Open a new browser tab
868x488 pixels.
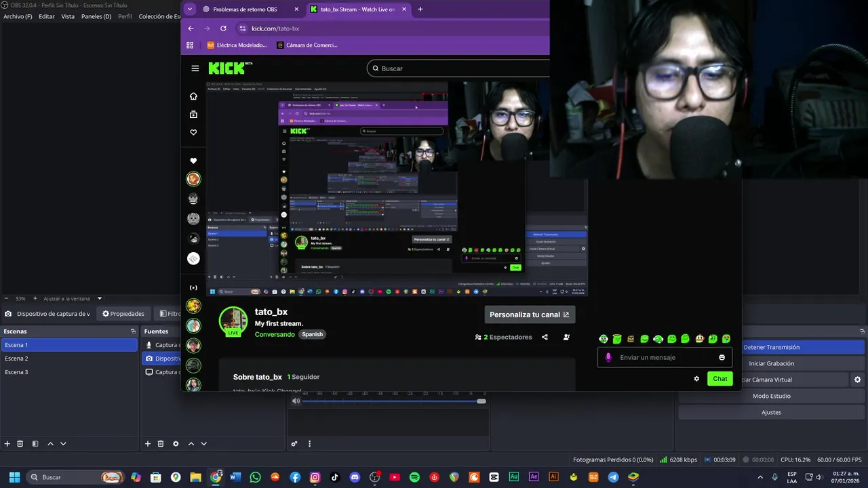tap(420, 9)
